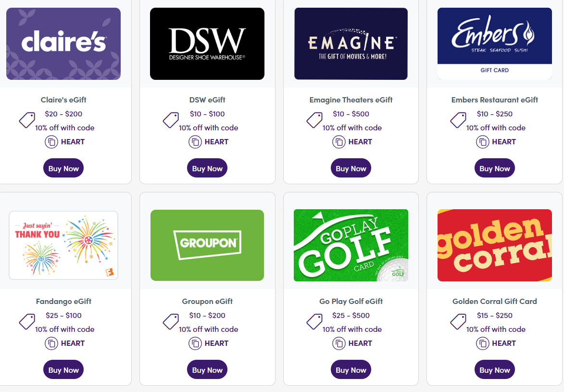The image size is (564, 392).
Task: Click the Go Play Golf eGift title
Action: (351, 301)
